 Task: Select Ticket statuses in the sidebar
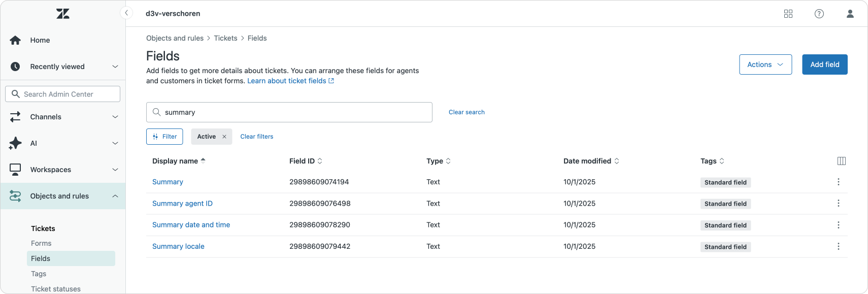pyautogui.click(x=56, y=288)
